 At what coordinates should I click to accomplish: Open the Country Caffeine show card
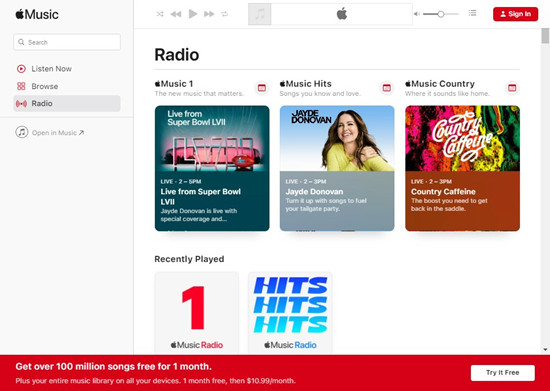[x=462, y=168]
